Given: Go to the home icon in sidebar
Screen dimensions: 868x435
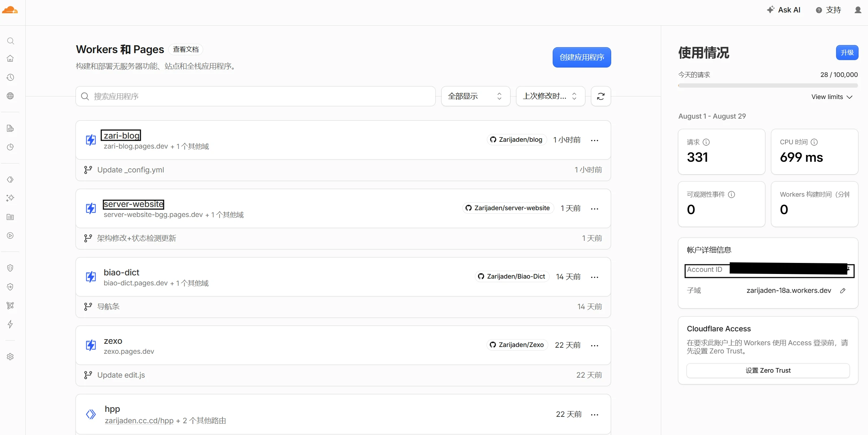Looking at the screenshot, I should [x=10, y=58].
